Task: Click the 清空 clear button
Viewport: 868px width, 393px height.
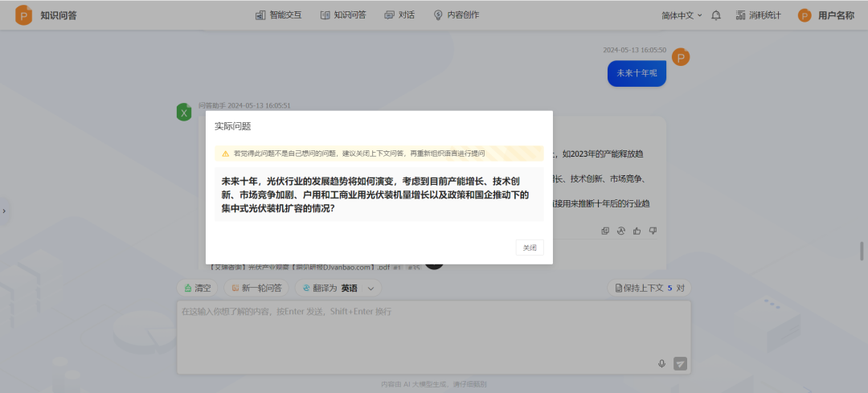Action: (x=197, y=288)
